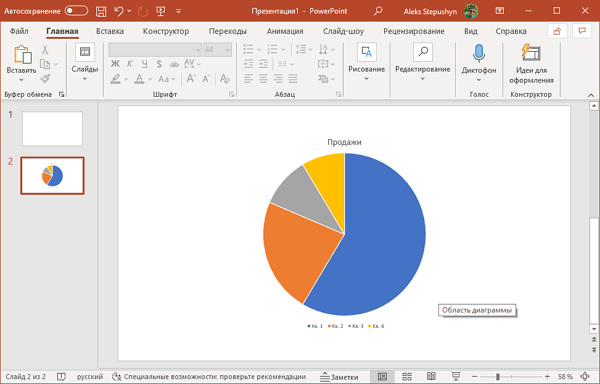The image size is (600, 384).
Task: Toggle bold Ж formatting
Action: pos(115,64)
